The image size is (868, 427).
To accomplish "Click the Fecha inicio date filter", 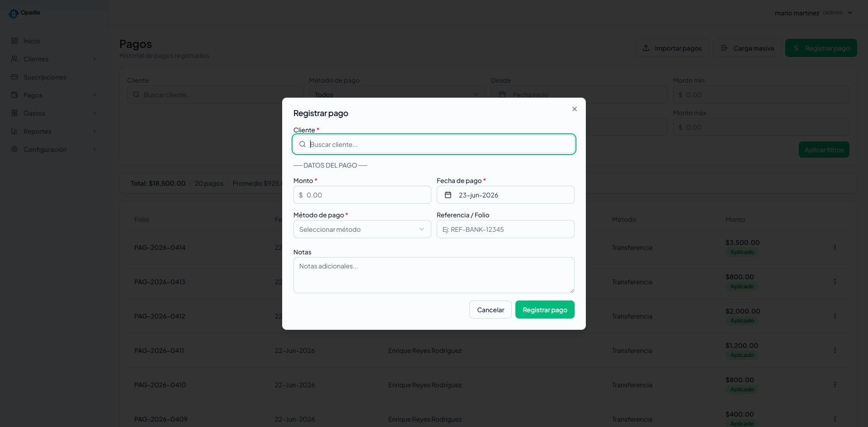I will (579, 94).
